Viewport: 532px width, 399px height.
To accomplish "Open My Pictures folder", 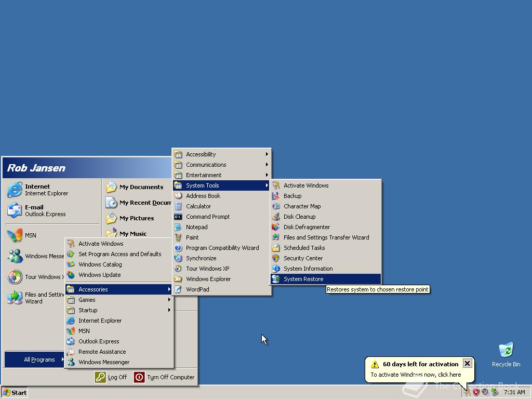I will pyautogui.click(x=137, y=218).
